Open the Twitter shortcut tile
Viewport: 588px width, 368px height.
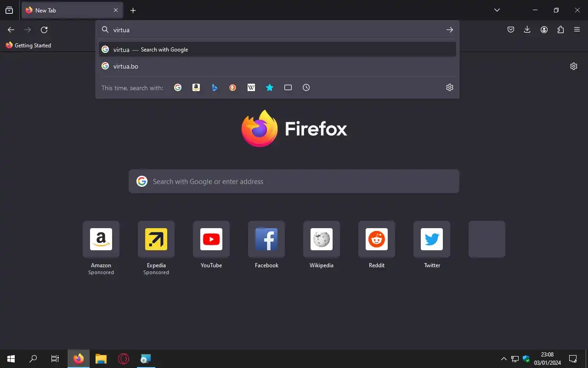[432, 239]
